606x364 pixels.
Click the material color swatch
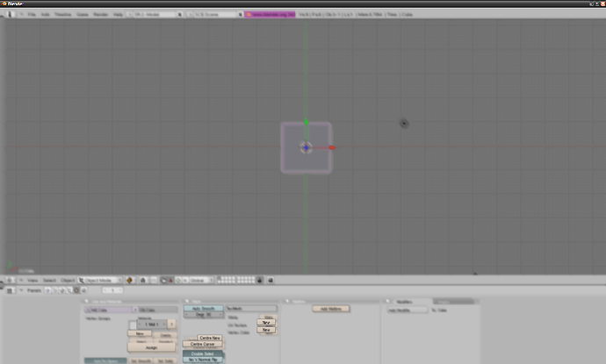[x=133, y=325]
